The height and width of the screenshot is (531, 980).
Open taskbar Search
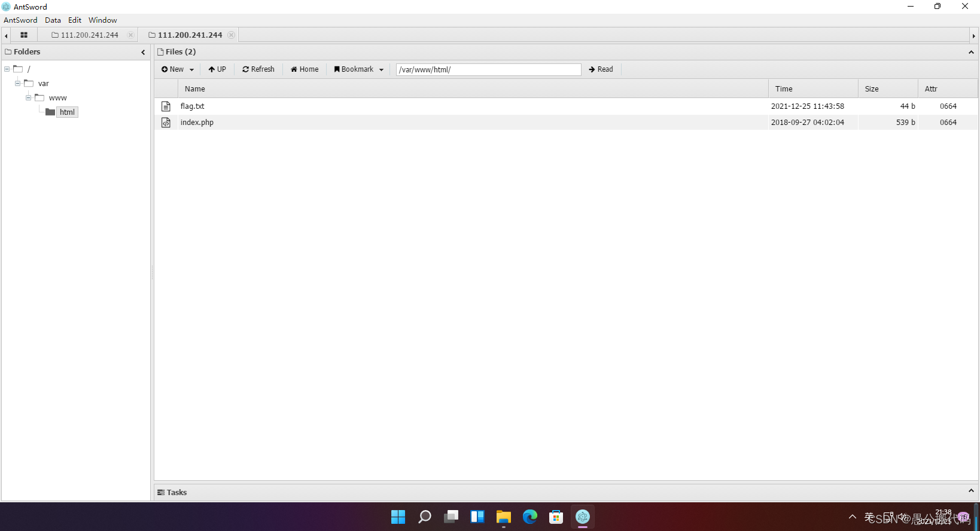tap(424, 517)
